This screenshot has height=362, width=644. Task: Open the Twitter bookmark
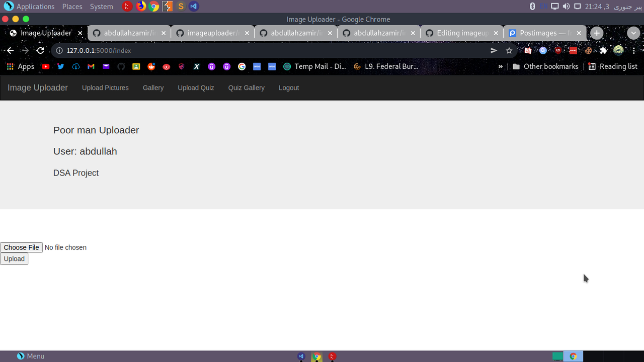[61, 66]
